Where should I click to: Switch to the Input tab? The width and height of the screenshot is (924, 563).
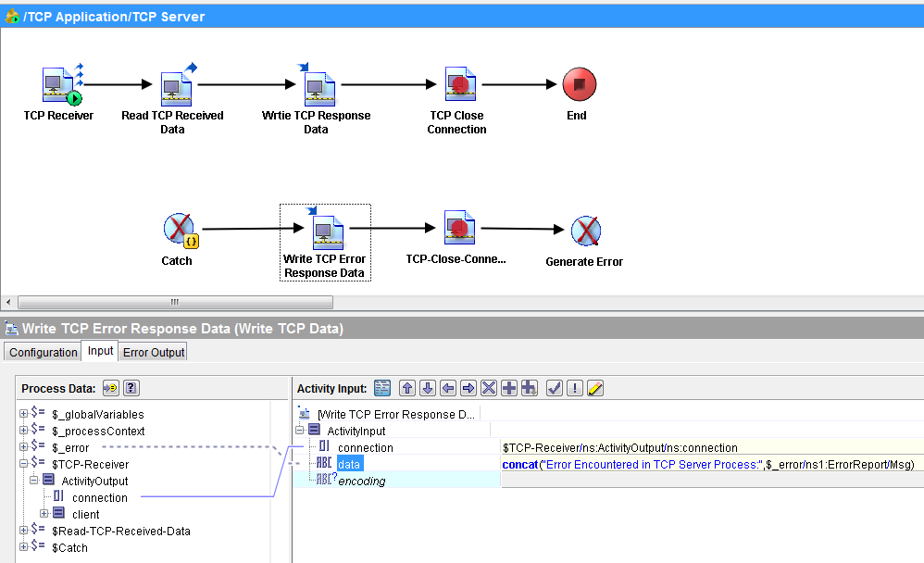point(100,351)
